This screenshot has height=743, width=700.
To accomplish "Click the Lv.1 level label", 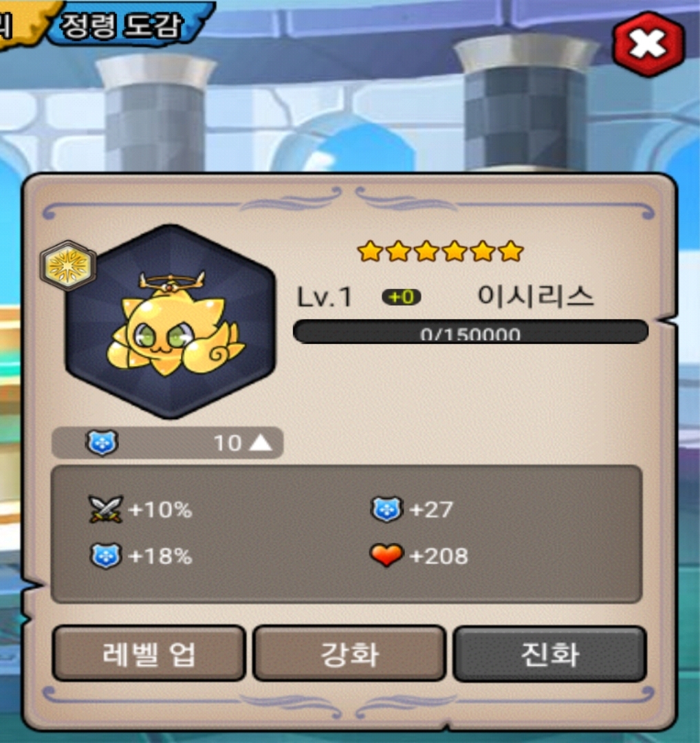I will click(x=325, y=298).
